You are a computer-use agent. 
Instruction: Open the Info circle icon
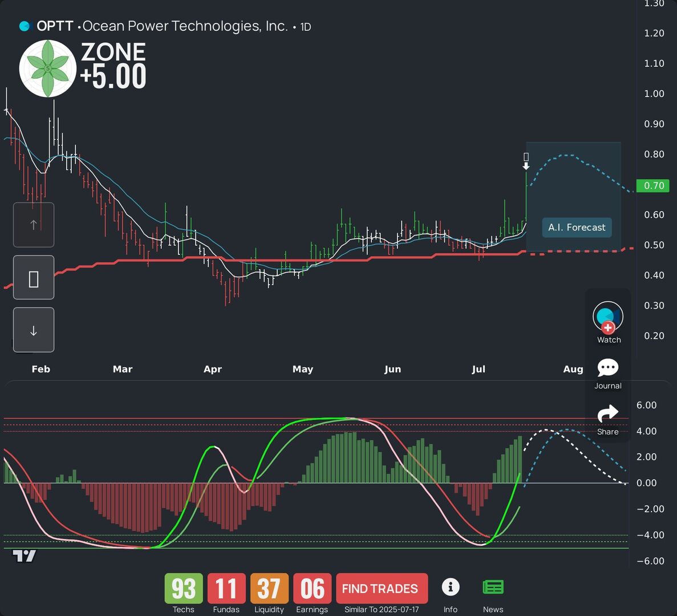[451, 587]
